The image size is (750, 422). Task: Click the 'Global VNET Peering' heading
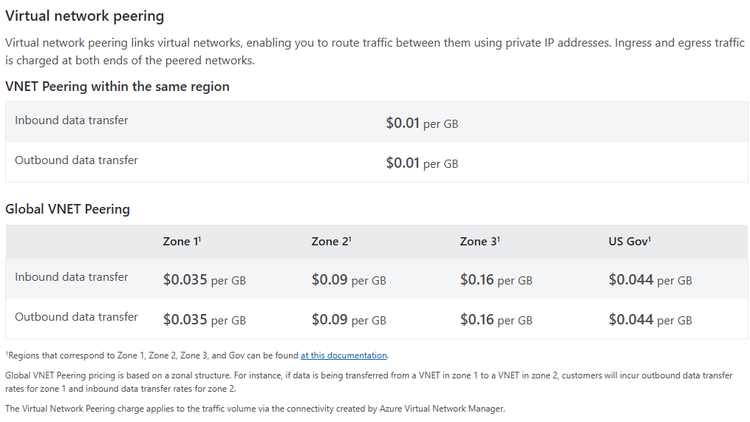pos(67,209)
